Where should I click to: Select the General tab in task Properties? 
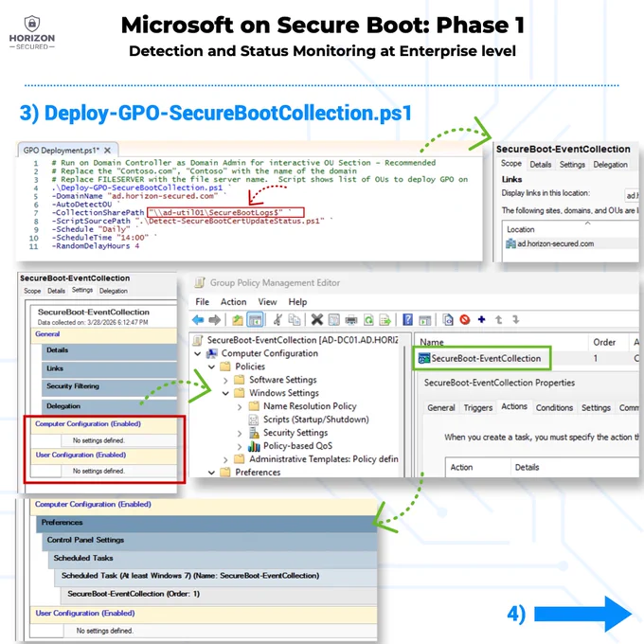tap(441, 408)
